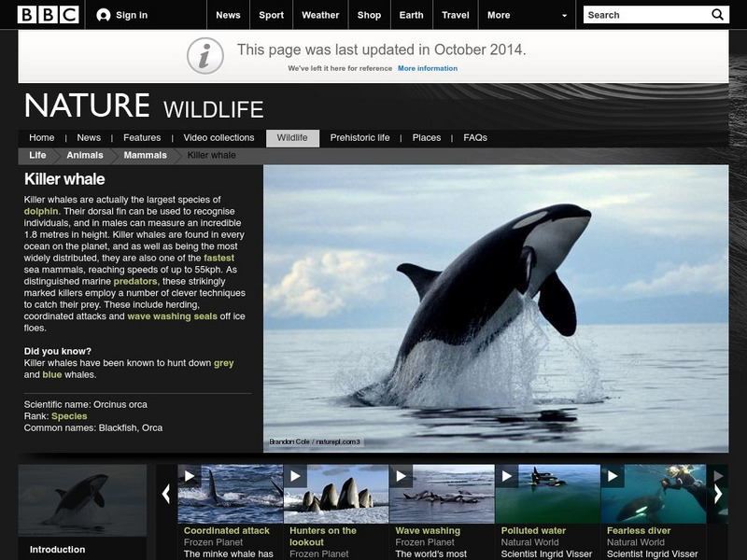Select the Wildlife tab

(x=292, y=138)
